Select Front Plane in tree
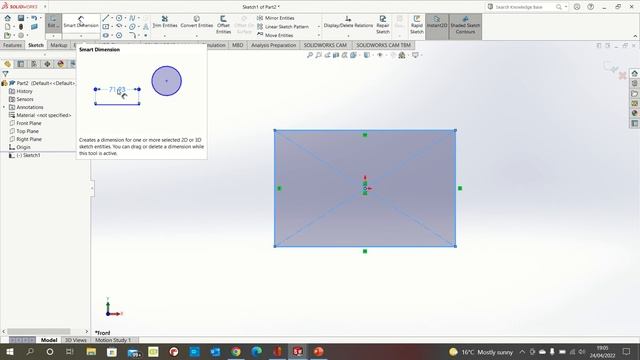The height and width of the screenshot is (360, 640). pyautogui.click(x=25, y=123)
